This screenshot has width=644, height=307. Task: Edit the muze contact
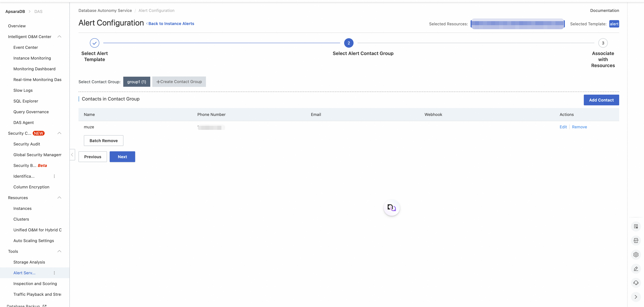[563, 127]
